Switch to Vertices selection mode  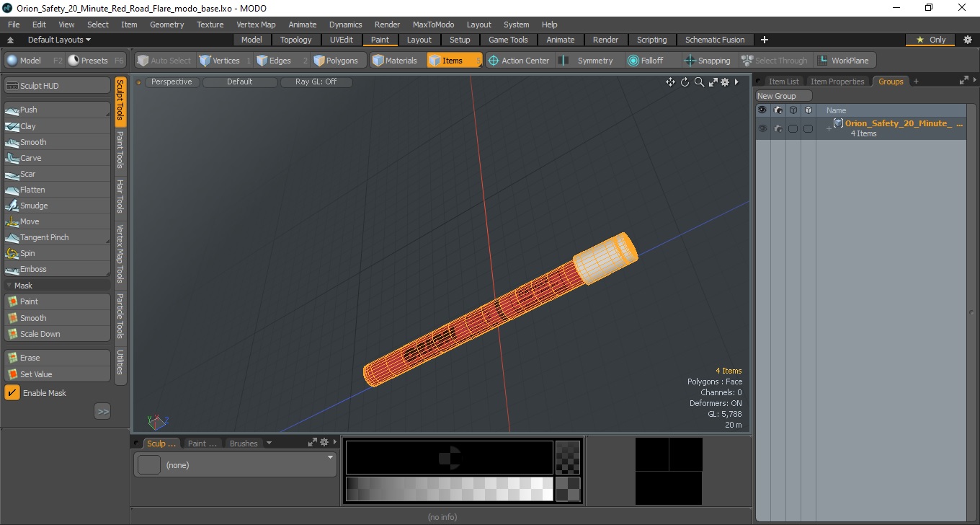click(x=225, y=61)
